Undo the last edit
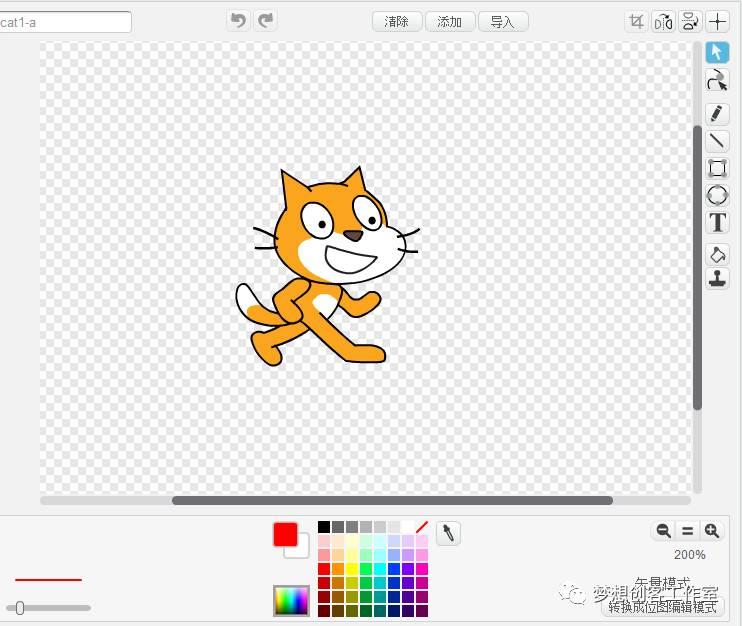 [238, 21]
